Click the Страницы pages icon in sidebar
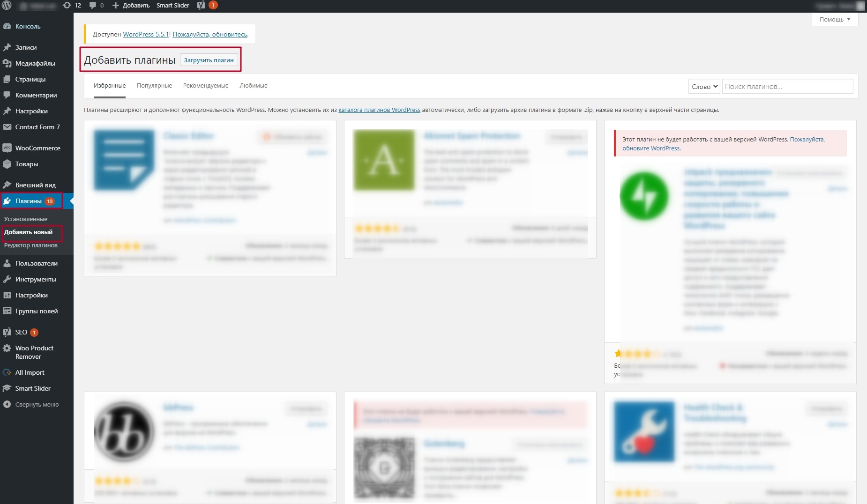This screenshot has width=867, height=504. pos(7,79)
